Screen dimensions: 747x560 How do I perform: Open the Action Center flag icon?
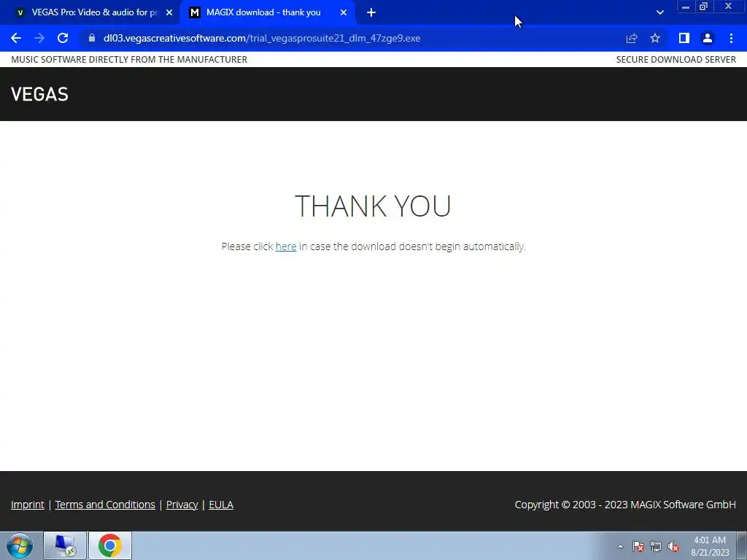point(638,547)
